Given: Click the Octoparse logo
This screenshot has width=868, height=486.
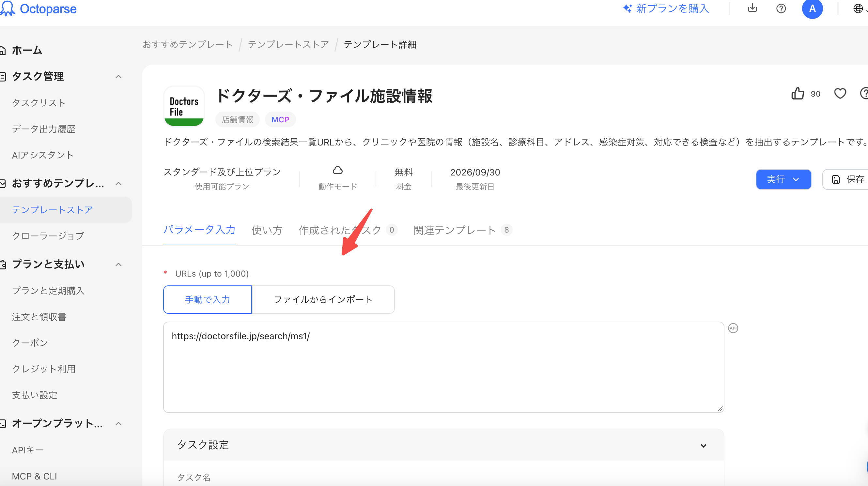Looking at the screenshot, I should [x=39, y=9].
